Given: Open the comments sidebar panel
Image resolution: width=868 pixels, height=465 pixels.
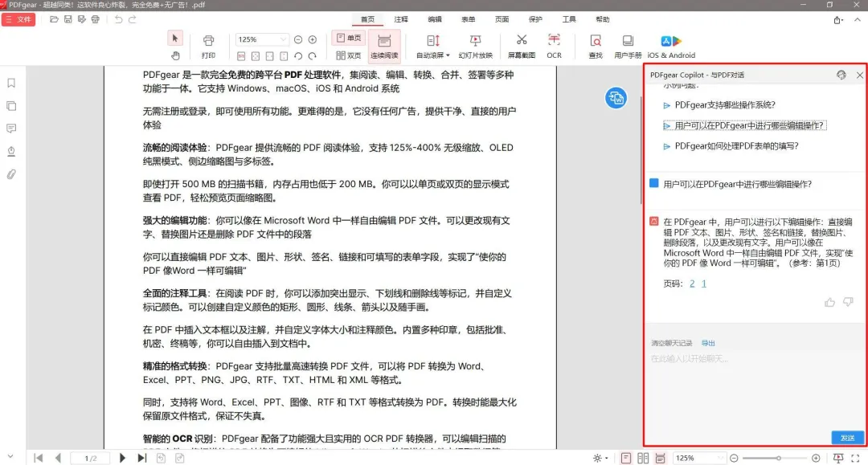Looking at the screenshot, I should [x=11, y=128].
